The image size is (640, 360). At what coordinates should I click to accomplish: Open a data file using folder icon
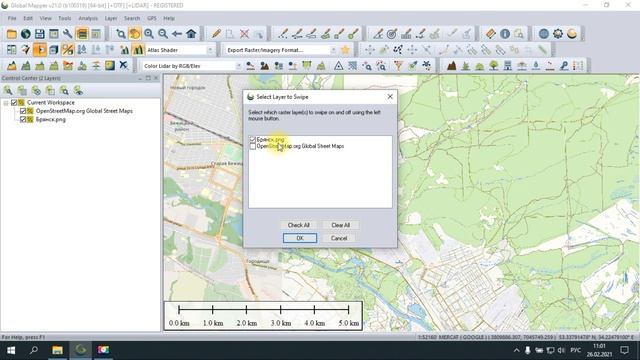coord(11,34)
